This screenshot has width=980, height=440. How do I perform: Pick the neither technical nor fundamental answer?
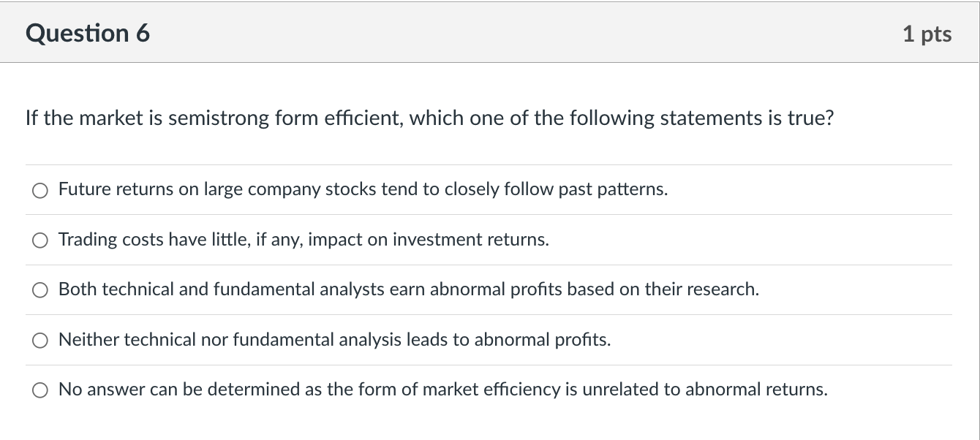pyautogui.click(x=40, y=340)
